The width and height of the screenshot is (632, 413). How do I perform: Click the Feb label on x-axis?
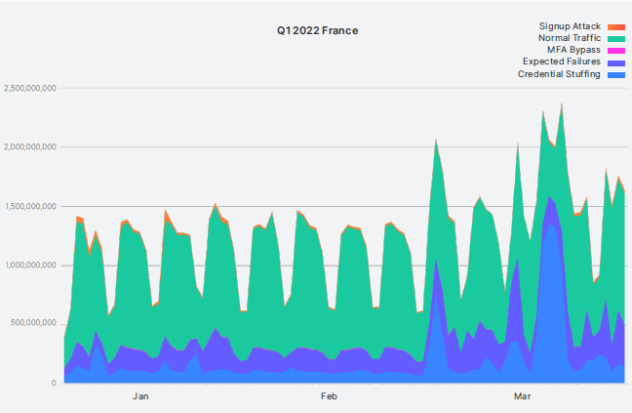click(329, 397)
